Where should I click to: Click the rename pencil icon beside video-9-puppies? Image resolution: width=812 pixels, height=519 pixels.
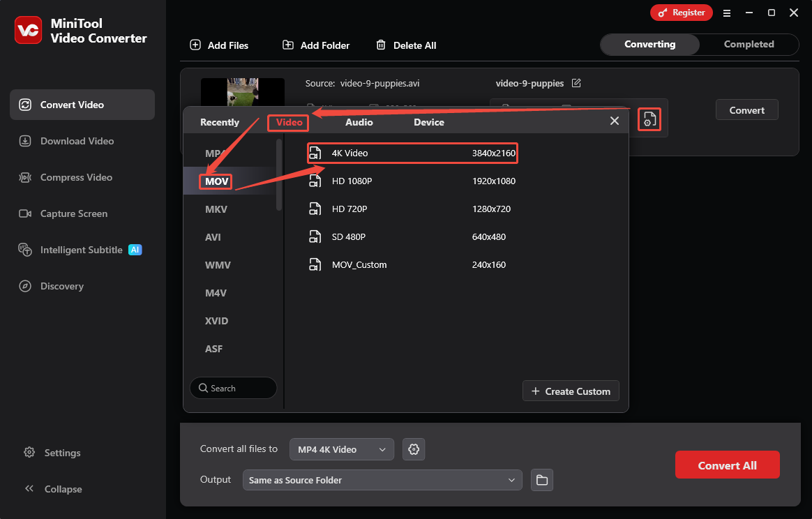click(576, 83)
